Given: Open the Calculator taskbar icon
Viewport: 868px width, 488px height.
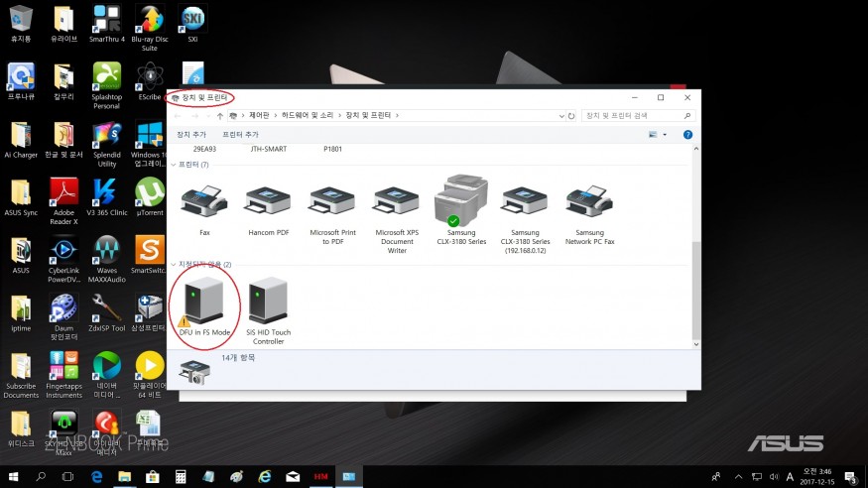Looking at the screenshot, I should pos(181,476).
